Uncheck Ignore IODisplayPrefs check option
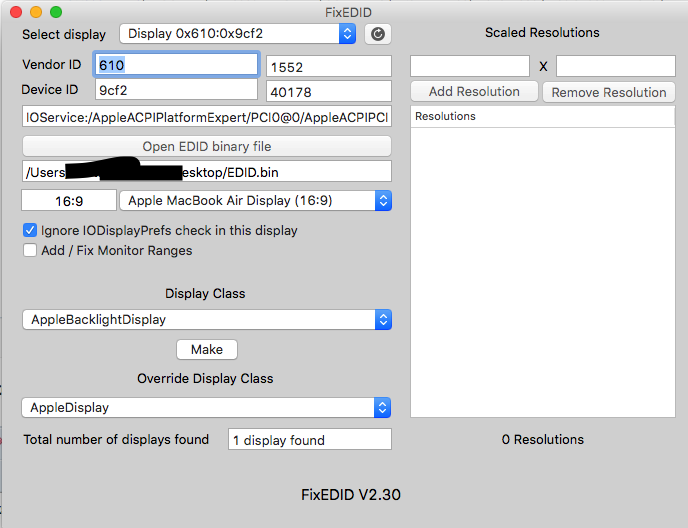The image size is (688, 528). point(30,230)
